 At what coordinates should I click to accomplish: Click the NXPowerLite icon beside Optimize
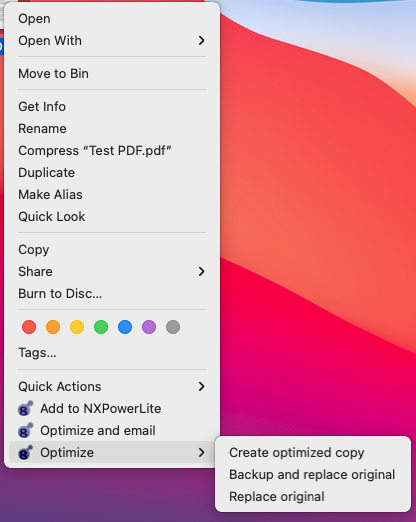[26, 452]
